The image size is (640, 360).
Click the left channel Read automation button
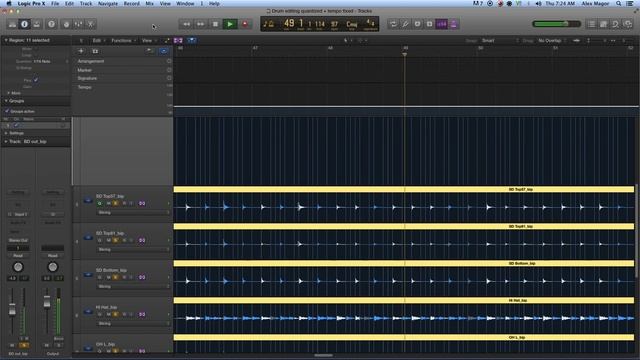click(18, 256)
